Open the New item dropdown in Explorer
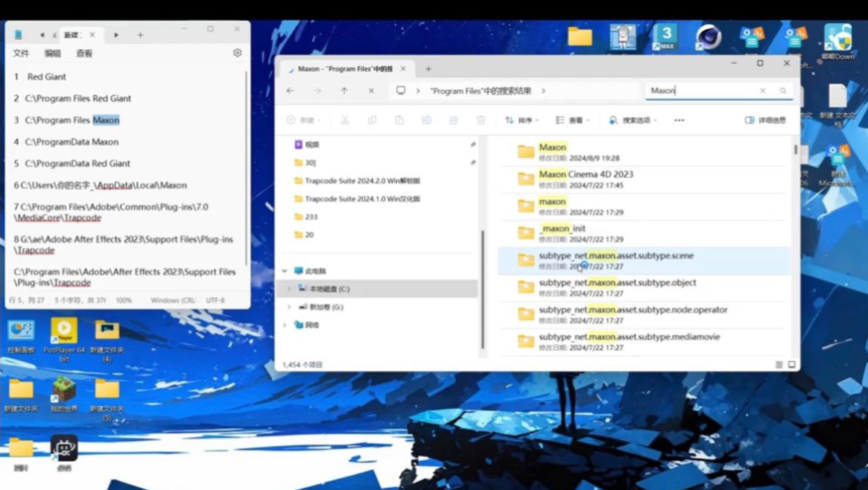This screenshot has width=868, height=490. click(304, 120)
